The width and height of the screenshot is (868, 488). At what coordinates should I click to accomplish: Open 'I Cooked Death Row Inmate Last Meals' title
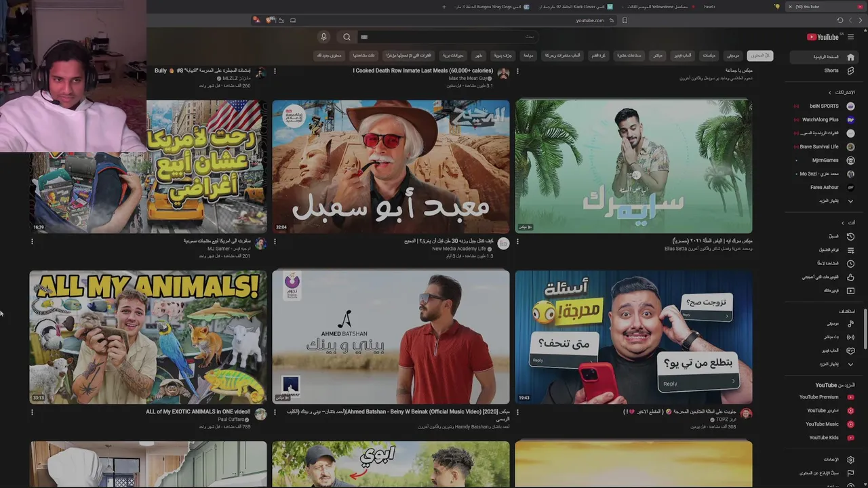coord(422,71)
